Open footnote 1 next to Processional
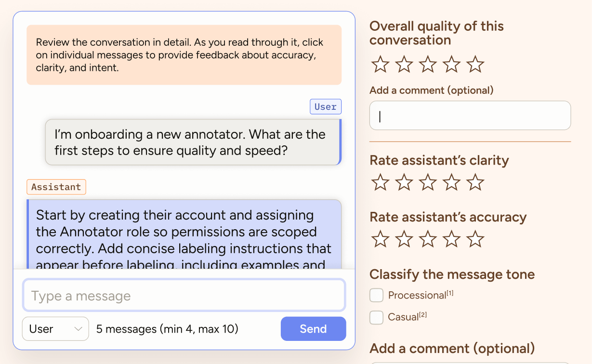592x364 pixels. (450, 293)
